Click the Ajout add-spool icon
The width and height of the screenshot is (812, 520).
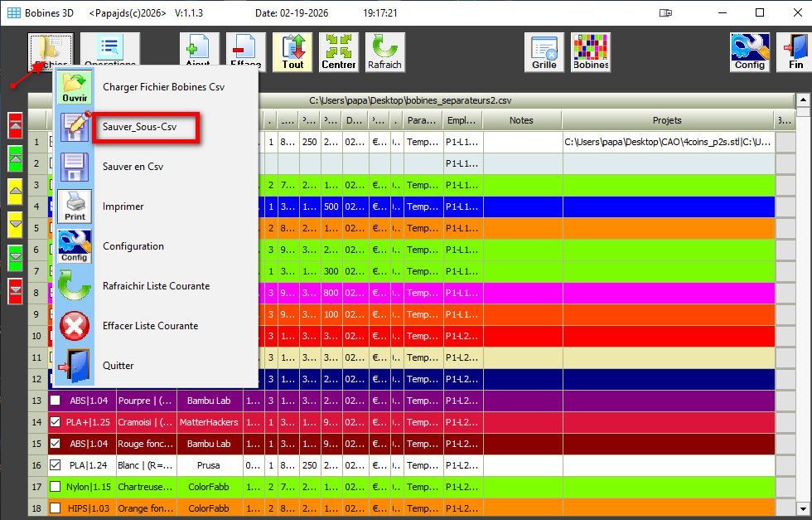tap(200, 50)
